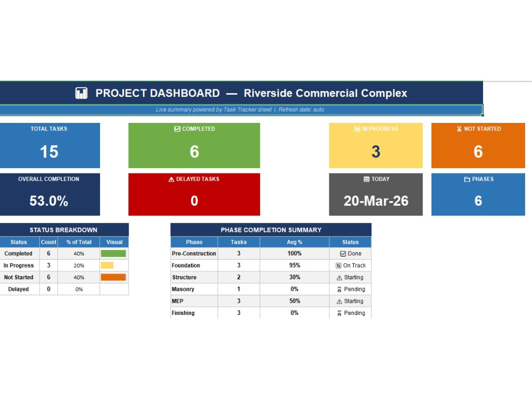Click the folder icon on Phases card

(467, 179)
